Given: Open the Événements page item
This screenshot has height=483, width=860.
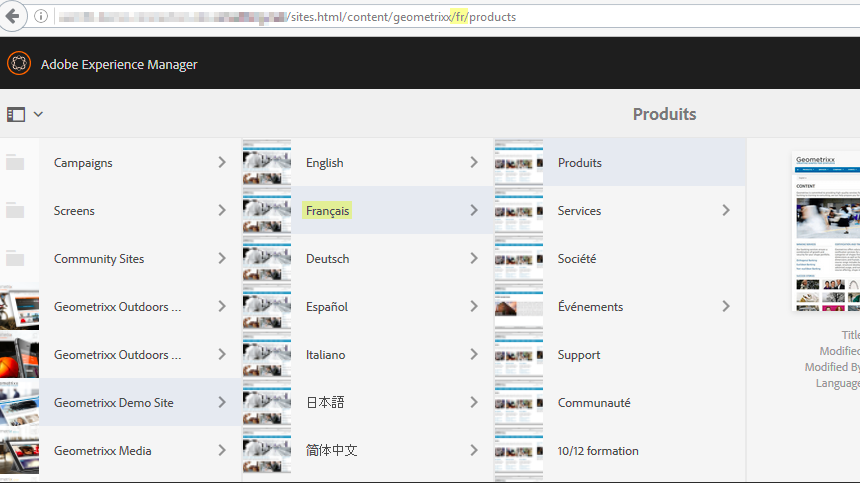Looking at the screenshot, I should click(590, 306).
